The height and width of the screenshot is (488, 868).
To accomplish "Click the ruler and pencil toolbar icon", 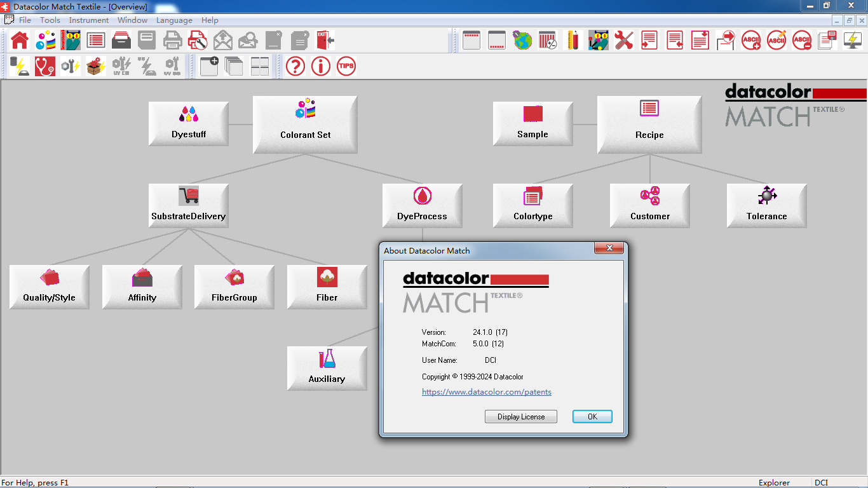I will tap(573, 41).
